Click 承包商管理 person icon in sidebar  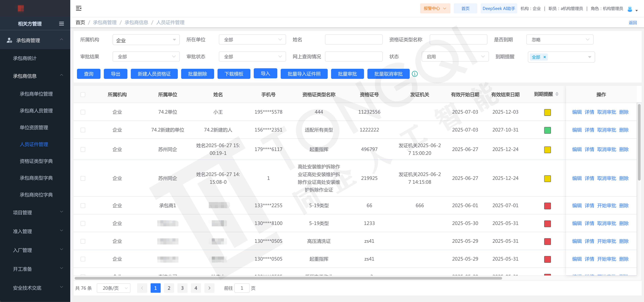tap(10, 40)
